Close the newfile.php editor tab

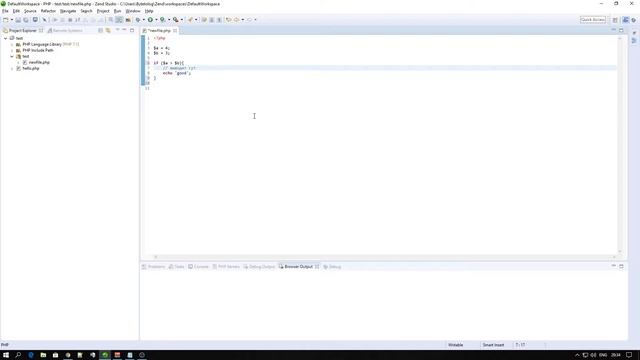pyautogui.click(x=175, y=31)
